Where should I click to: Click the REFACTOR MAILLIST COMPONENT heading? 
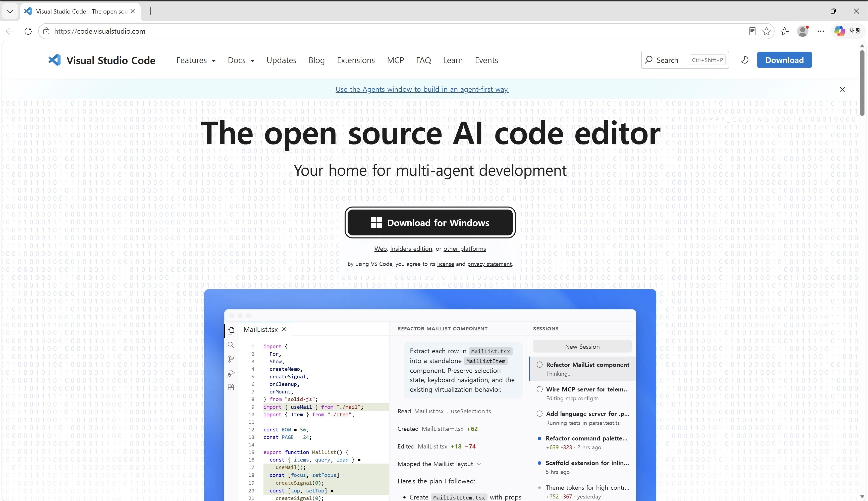pyautogui.click(x=442, y=329)
